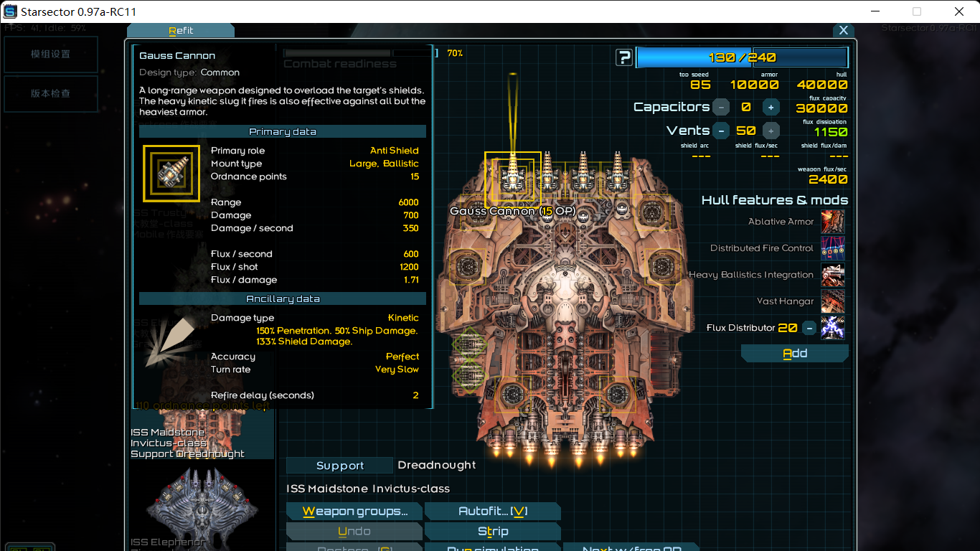The height and width of the screenshot is (551, 980).
Task: Strip all weapons from the ship
Action: click(493, 531)
